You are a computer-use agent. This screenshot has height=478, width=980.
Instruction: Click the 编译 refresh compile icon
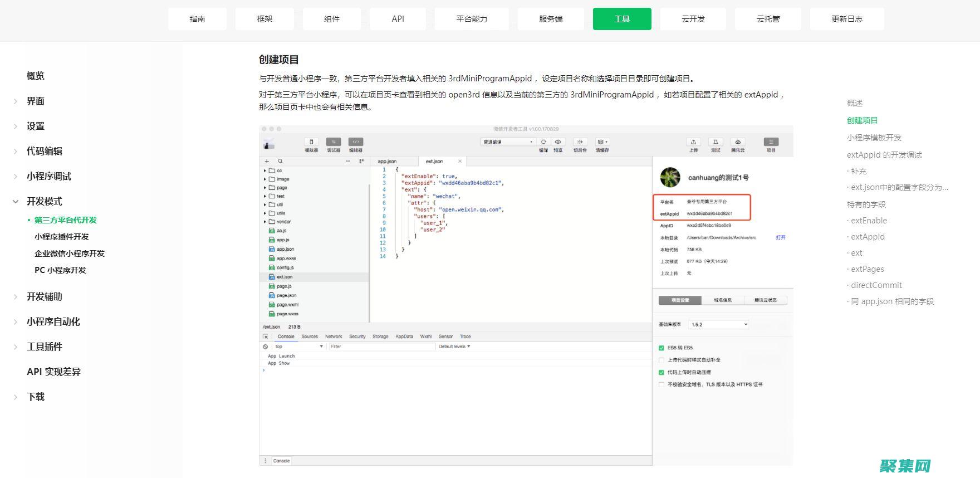pyautogui.click(x=543, y=142)
